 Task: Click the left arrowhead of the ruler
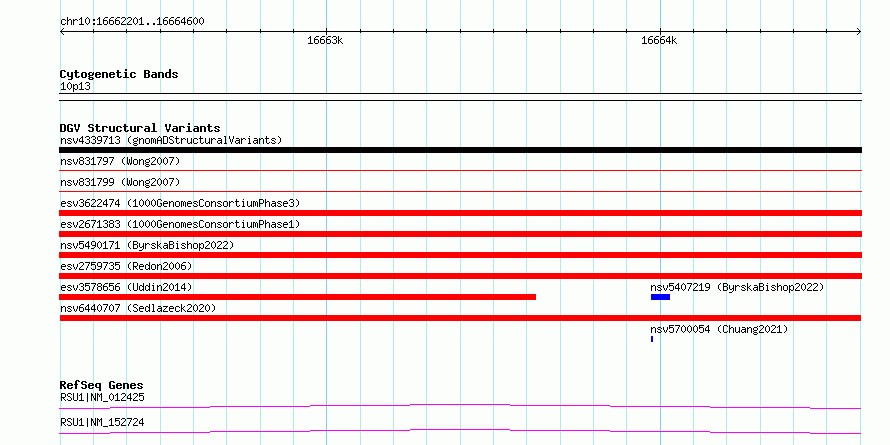(x=63, y=32)
